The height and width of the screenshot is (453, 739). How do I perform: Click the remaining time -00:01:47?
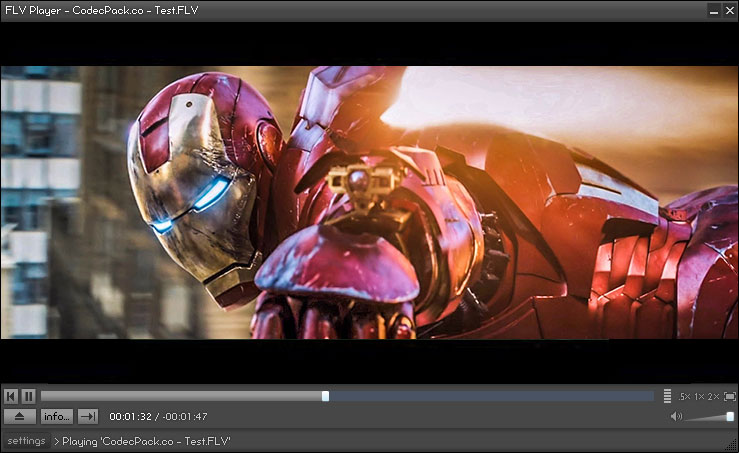pyautogui.click(x=186, y=417)
